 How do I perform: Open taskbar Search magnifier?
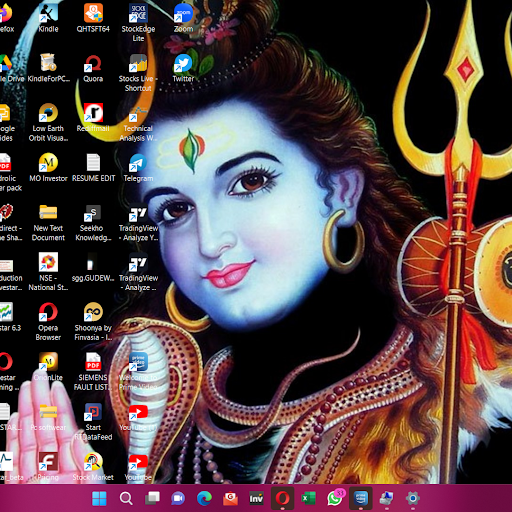click(x=126, y=498)
